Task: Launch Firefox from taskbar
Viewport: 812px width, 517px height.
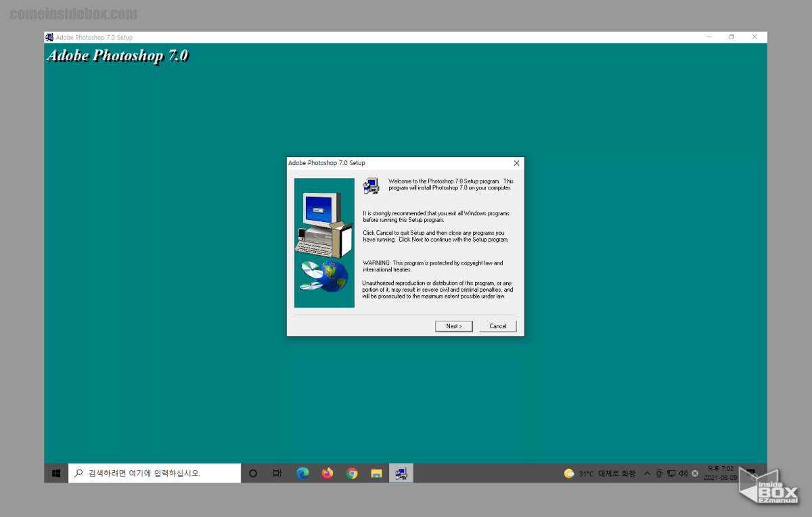Action: 328,473
